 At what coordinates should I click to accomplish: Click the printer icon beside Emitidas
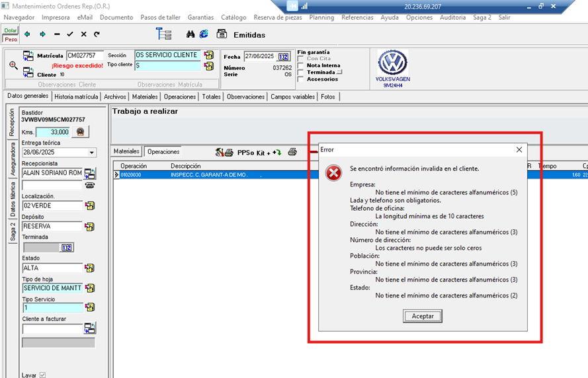click(222, 34)
